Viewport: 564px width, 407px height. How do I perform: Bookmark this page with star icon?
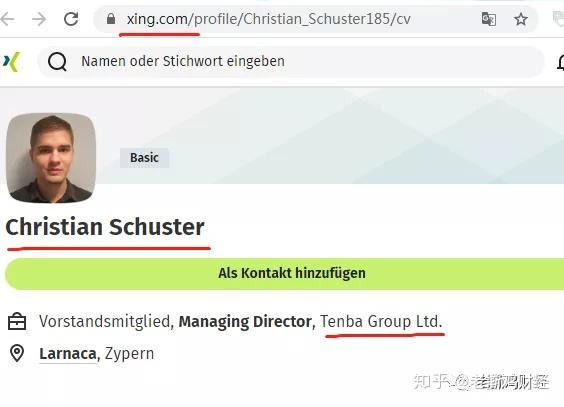click(520, 19)
